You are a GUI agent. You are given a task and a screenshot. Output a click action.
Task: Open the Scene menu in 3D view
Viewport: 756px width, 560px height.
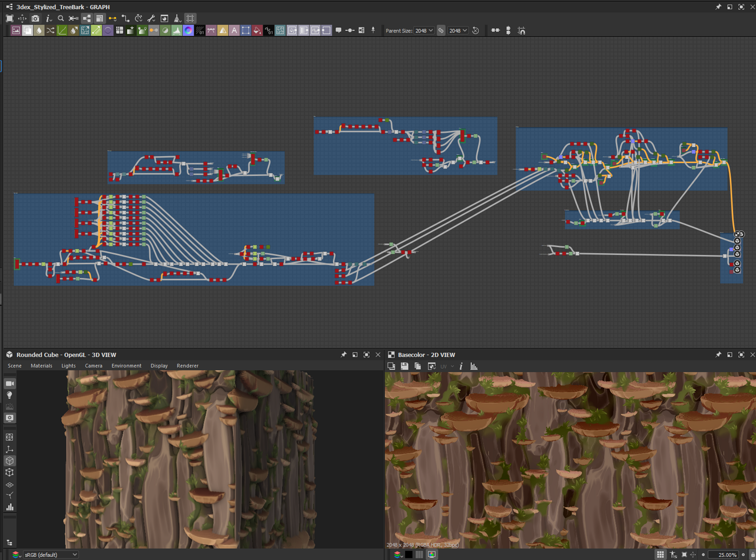pos(14,366)
